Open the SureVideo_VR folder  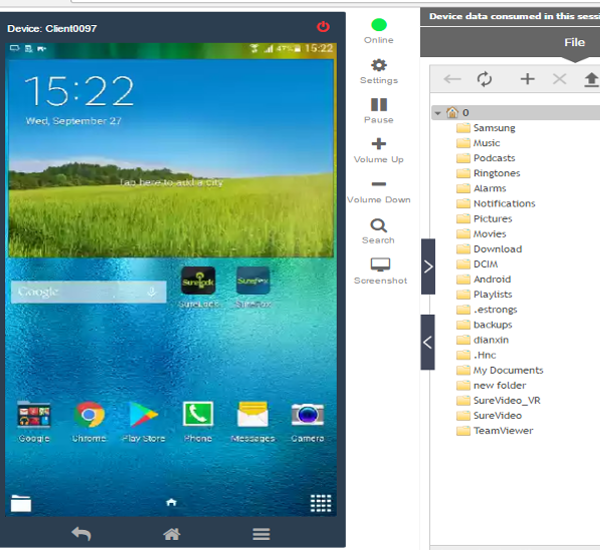coord(498,401)
